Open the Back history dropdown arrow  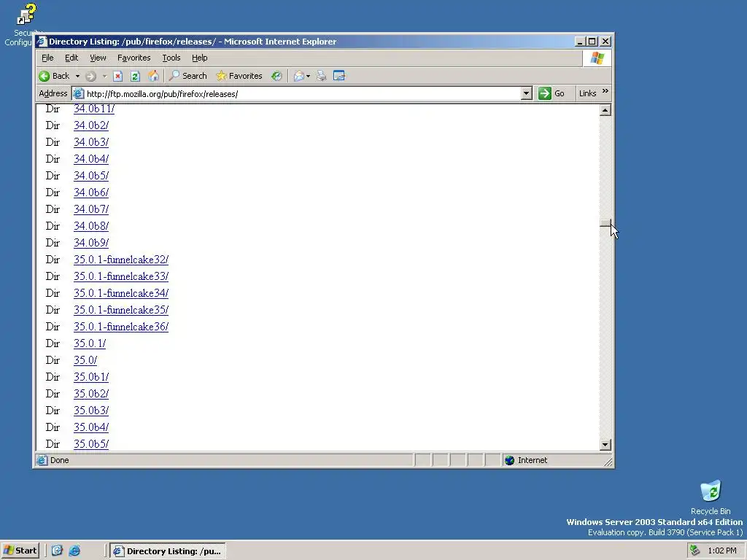tap(77, 76)
